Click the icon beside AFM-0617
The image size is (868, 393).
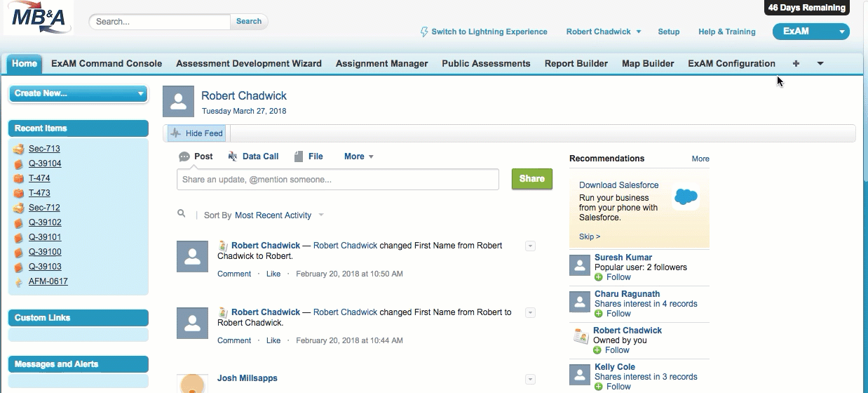click(x=19, y=281)
